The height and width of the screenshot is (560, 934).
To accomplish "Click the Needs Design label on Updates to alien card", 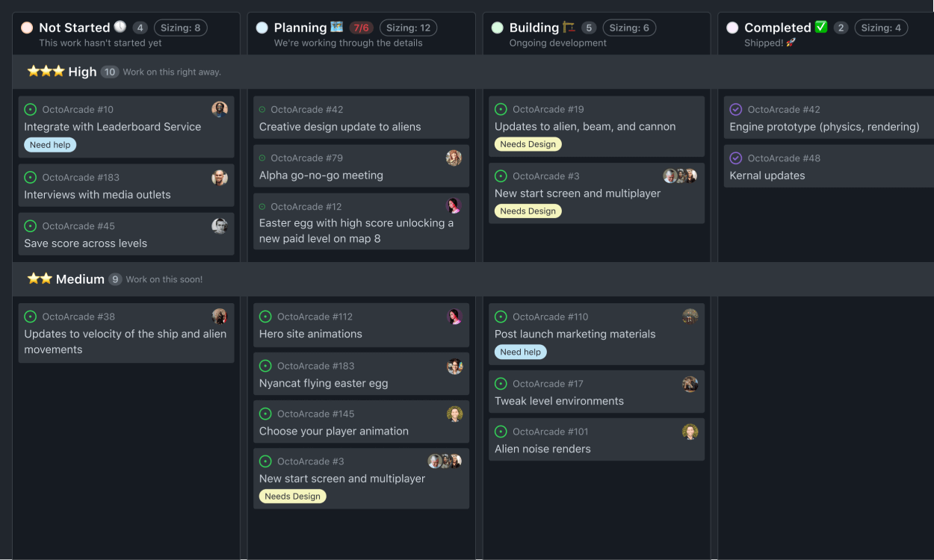I will click(x=528, y=143).
